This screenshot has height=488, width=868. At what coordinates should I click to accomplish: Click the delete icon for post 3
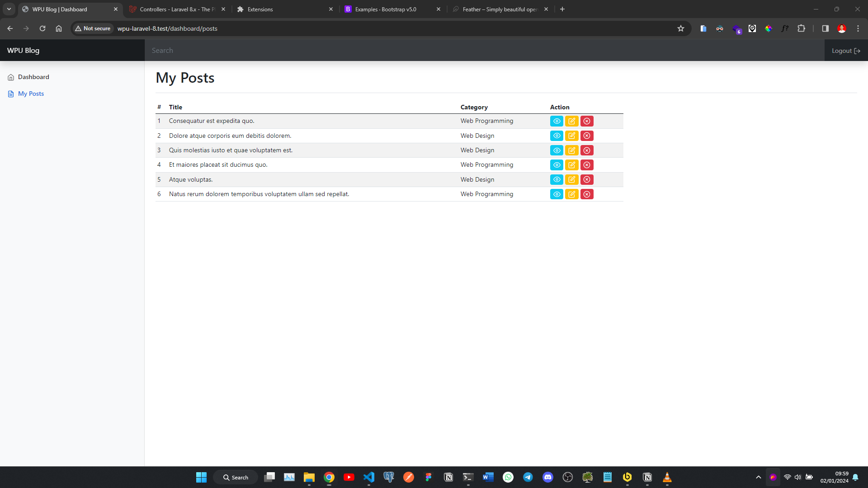pyautogui.click(x=587, y=150)
